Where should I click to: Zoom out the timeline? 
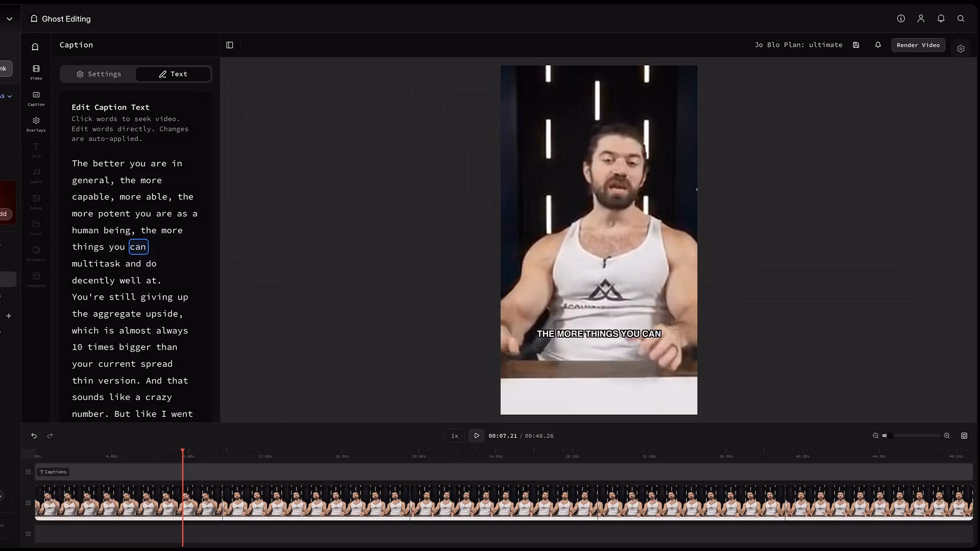click(875, 436)
